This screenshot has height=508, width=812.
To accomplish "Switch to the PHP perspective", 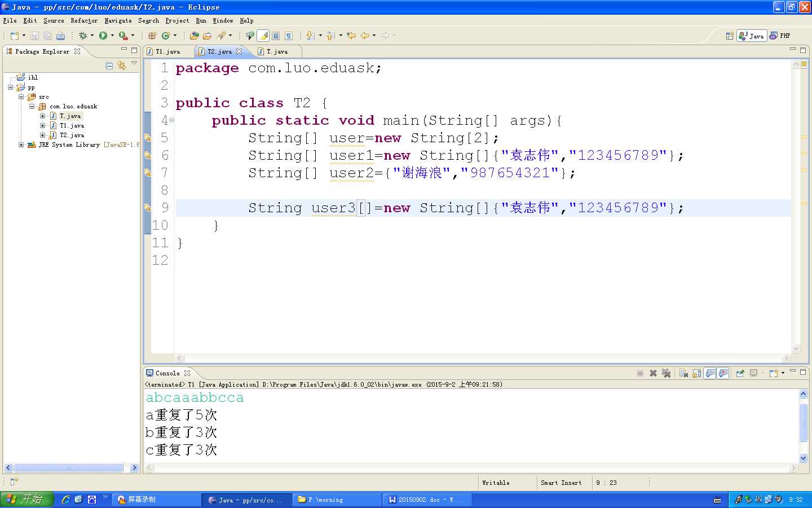I will [780, 36].
